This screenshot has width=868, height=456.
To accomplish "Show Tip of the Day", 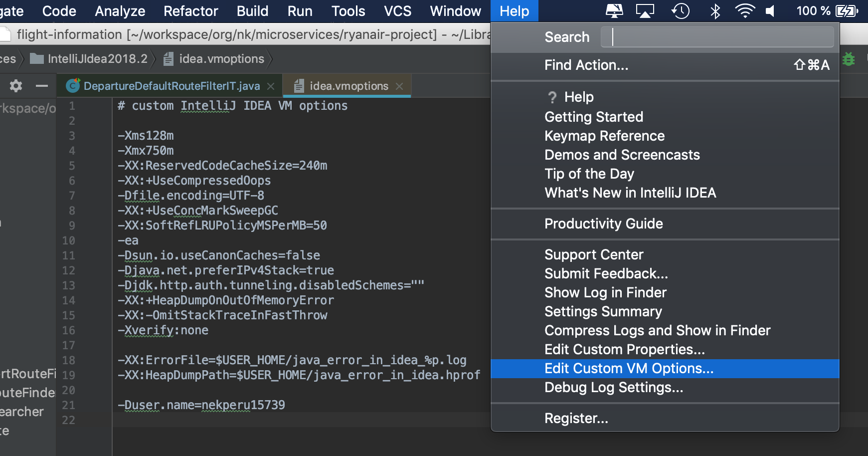I will click(x=665, y=174).
